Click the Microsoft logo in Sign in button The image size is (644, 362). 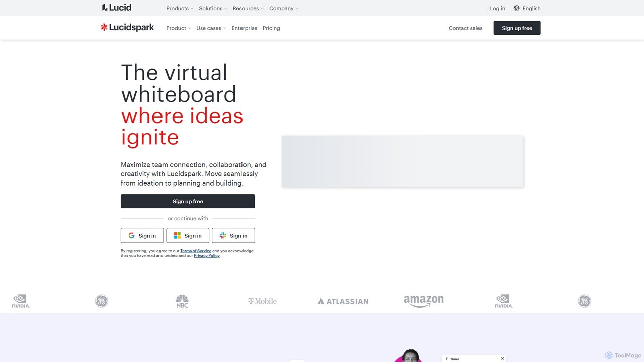pos(177,235)
